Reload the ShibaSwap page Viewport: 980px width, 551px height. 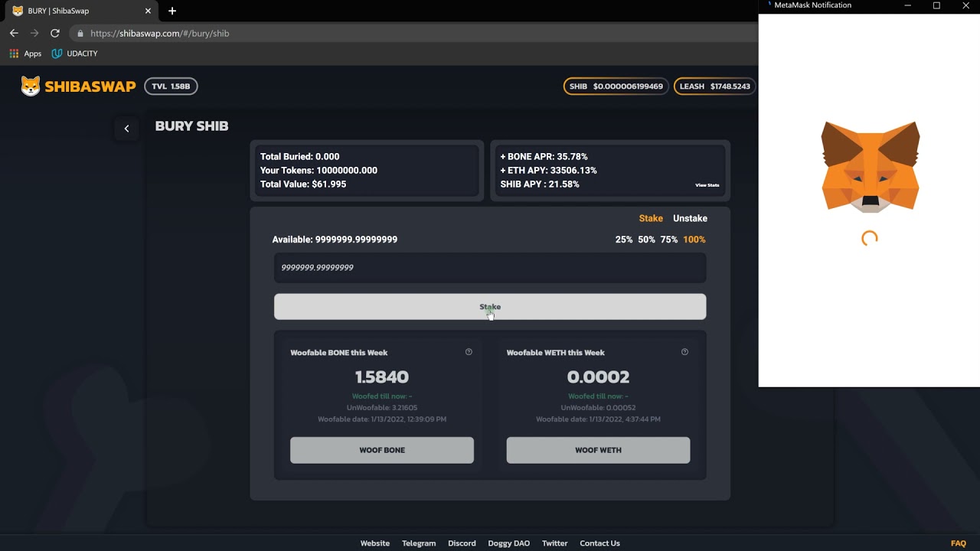[55, 33]
